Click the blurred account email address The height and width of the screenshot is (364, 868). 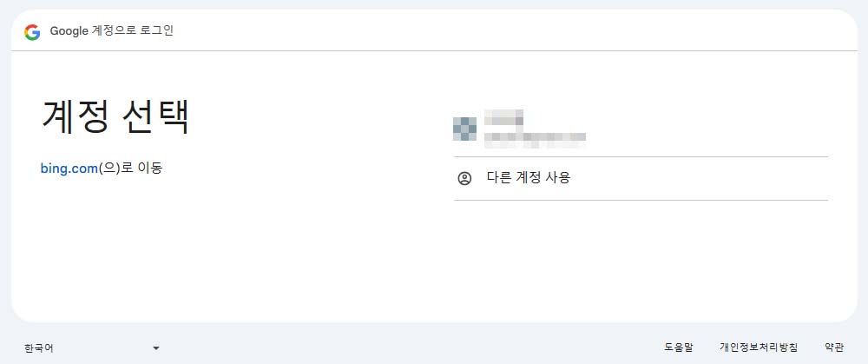[x=535, y=139]
